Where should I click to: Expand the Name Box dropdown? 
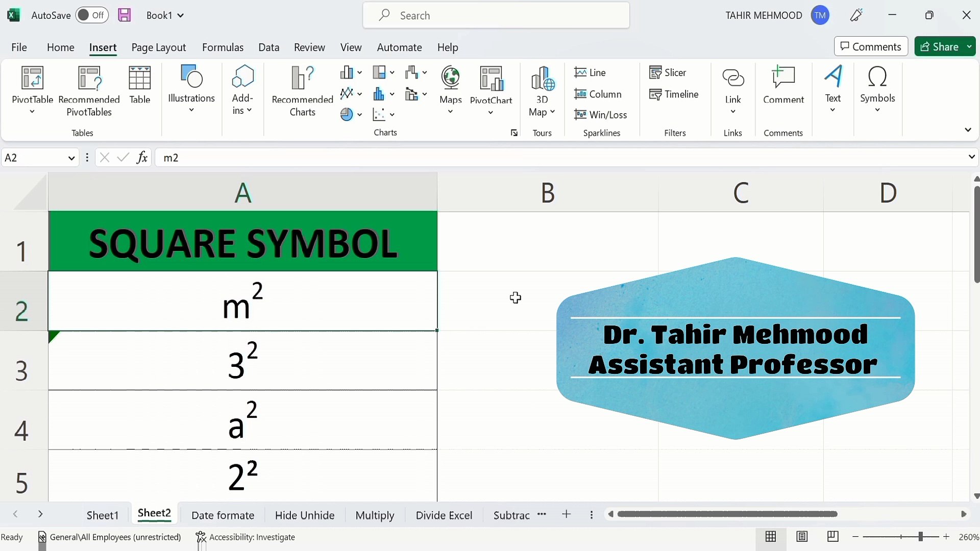(71, 158)
